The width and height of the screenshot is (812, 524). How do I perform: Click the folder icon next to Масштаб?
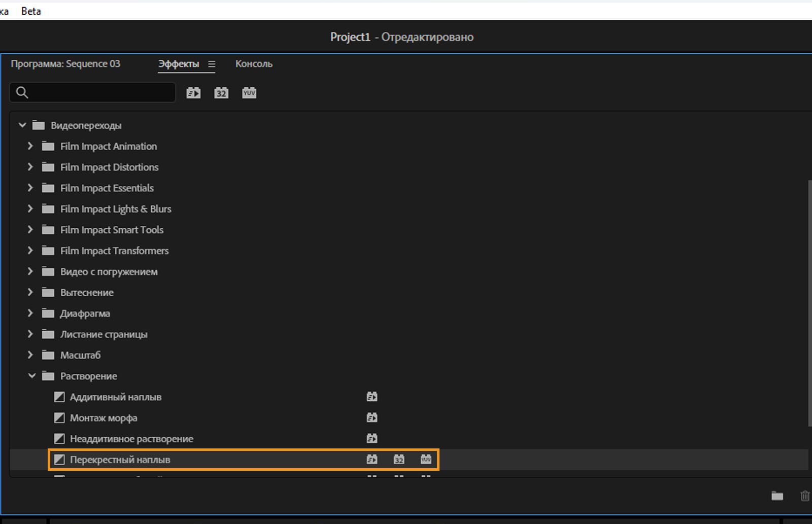[x=48, y=355]
